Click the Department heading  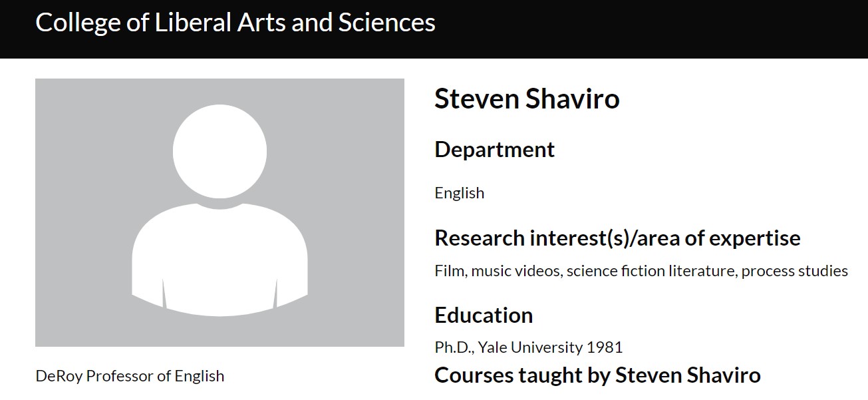[494, 149]
